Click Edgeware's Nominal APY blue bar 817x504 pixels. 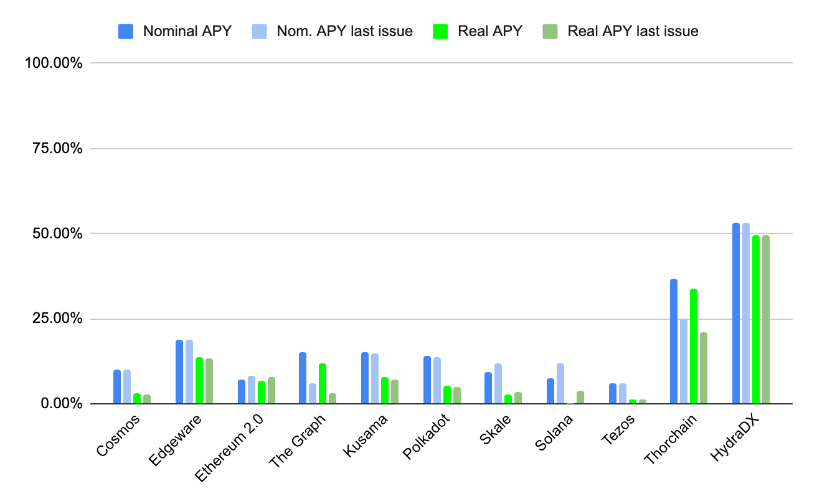tap(179, 372)
